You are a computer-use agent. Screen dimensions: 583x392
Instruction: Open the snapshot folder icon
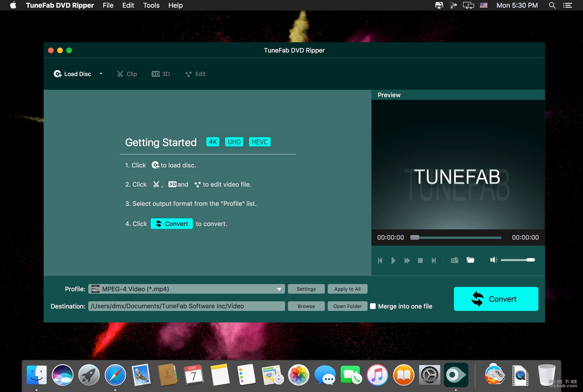pyautogui.click(x=470, y=260)
